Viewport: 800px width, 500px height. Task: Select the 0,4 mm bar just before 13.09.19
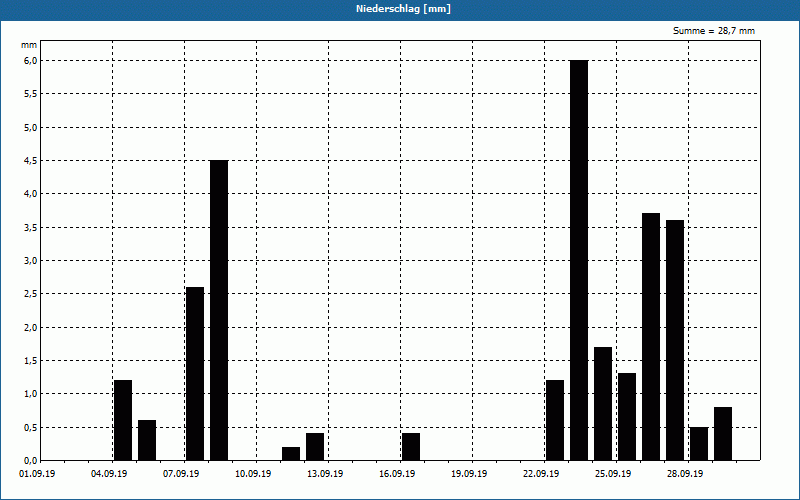315,447
